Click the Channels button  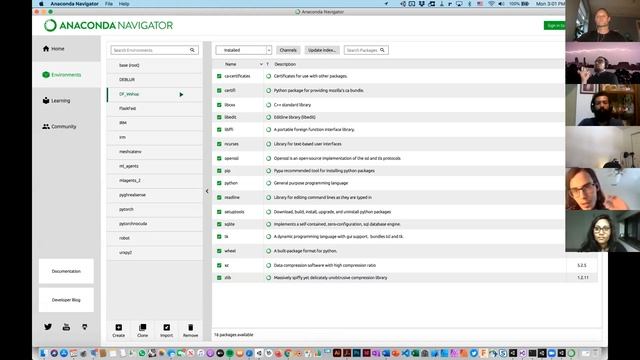point(288,50)
